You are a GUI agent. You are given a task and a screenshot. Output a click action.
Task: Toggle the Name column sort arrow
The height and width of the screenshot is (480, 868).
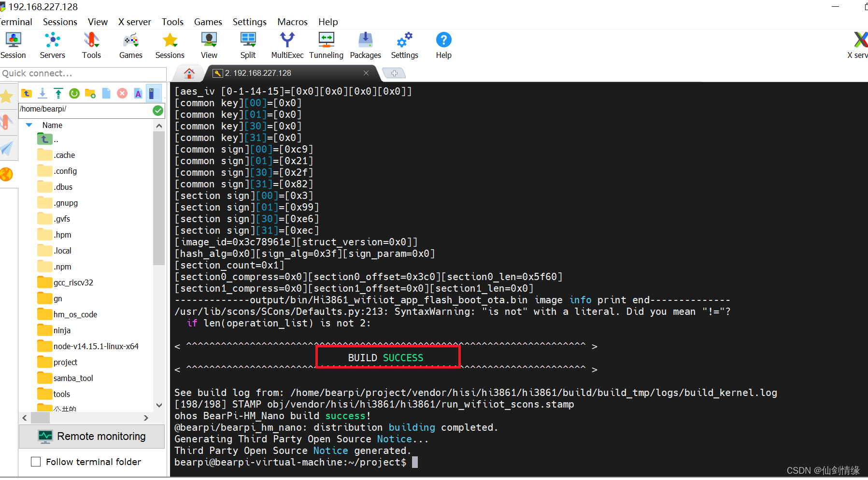click(x=29, y=125)
